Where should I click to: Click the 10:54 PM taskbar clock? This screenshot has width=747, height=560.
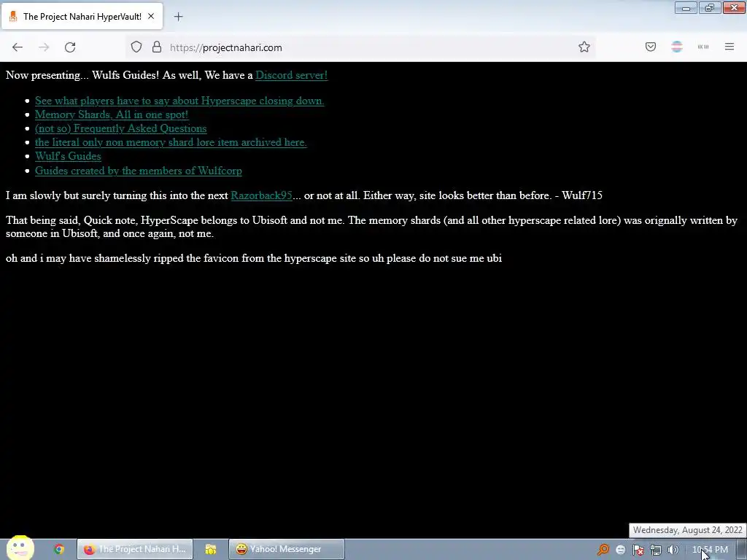click(x=710, y=550)
